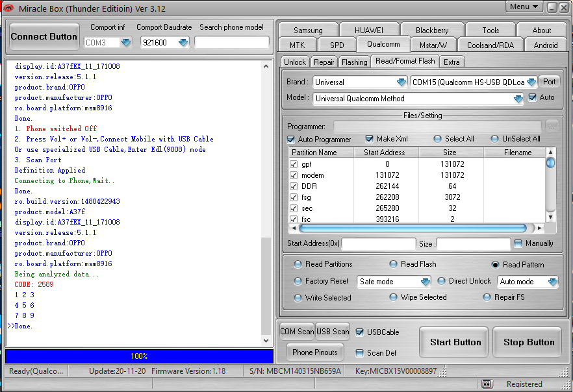Select the Repair FS option
Screen dimensions: 573x392
point(487,297)
